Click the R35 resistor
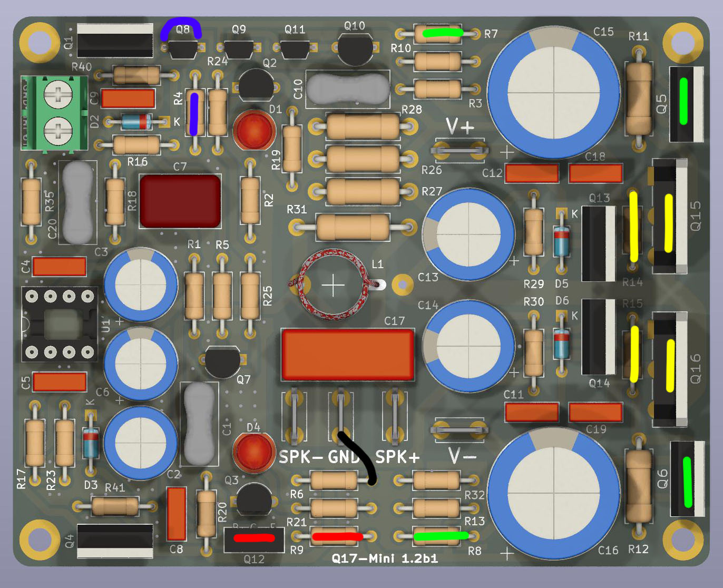Viewport: 723px width, 588px height. pos(31,202)
